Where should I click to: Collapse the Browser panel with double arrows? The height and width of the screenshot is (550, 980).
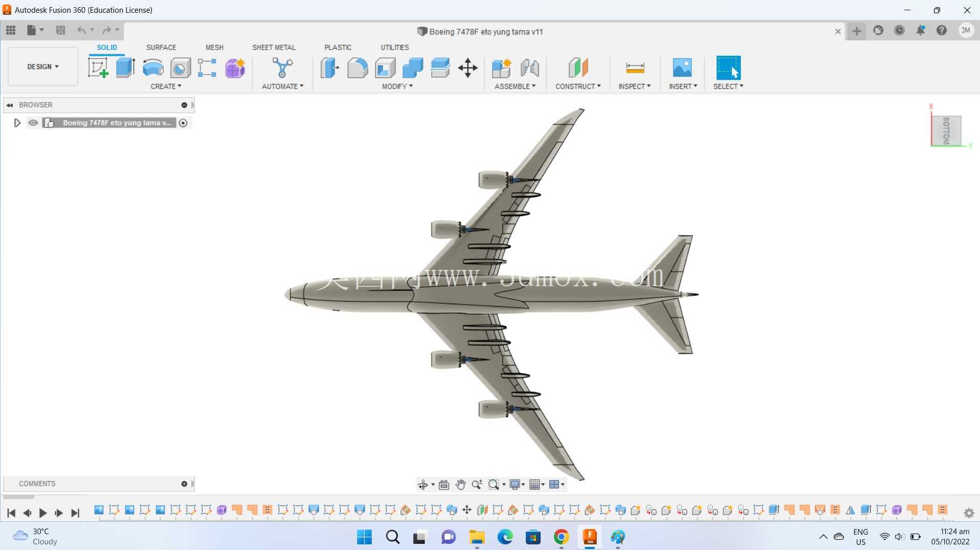click(10, 105)
